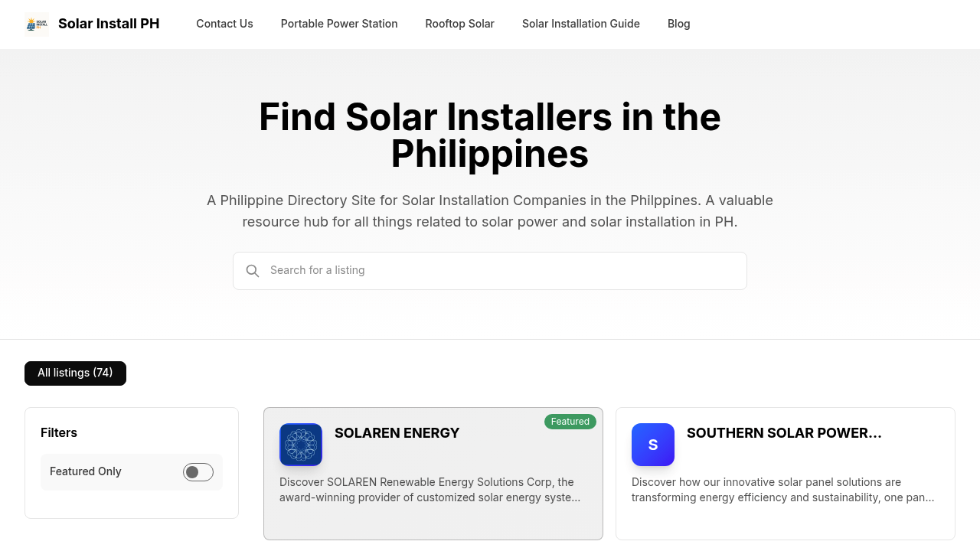980x551 pixels.
Task: Open the Rooftop Solar menu item
Action: (x=459, y=24)
